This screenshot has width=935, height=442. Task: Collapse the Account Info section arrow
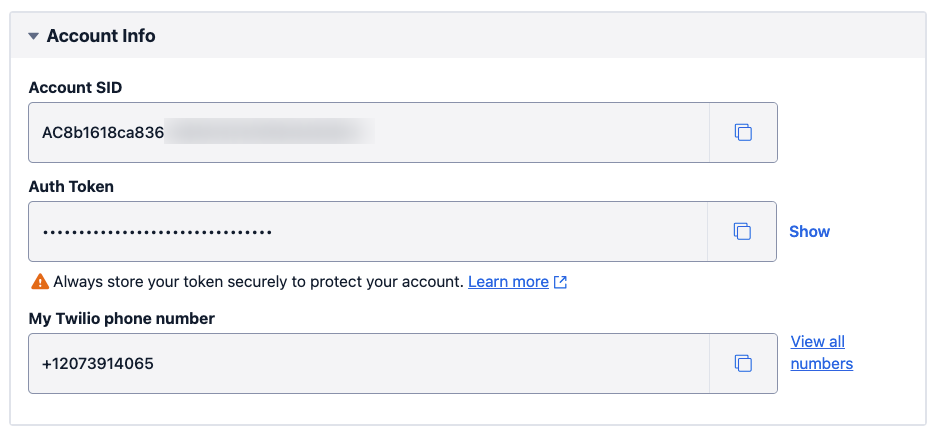(x=33, y=36)
